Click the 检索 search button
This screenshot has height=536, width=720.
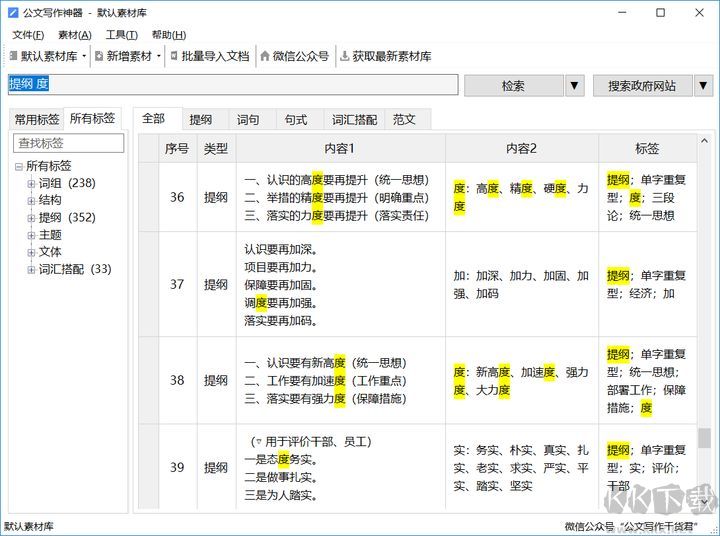(x=513, y=85)
